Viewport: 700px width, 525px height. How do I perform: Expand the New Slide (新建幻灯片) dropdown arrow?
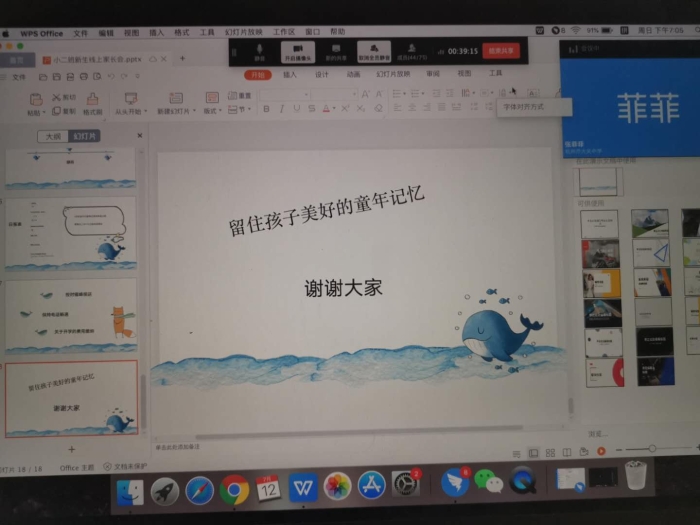[194, 111]
